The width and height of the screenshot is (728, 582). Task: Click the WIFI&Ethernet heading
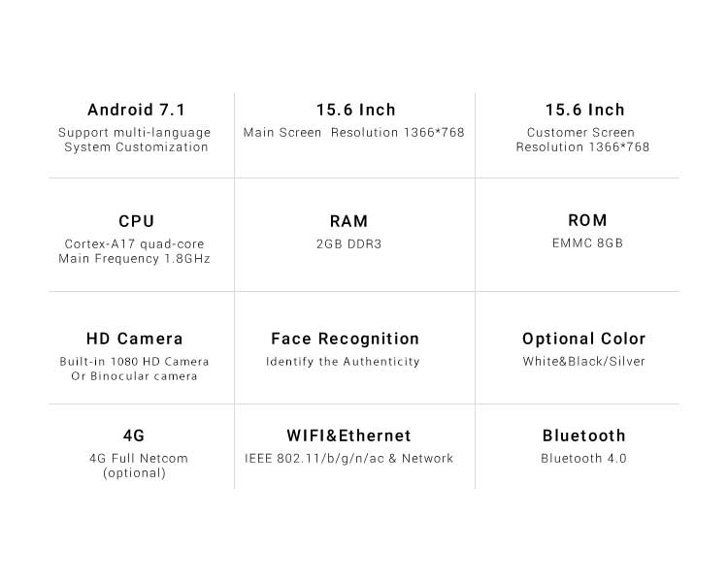click(x=349, y=436)
